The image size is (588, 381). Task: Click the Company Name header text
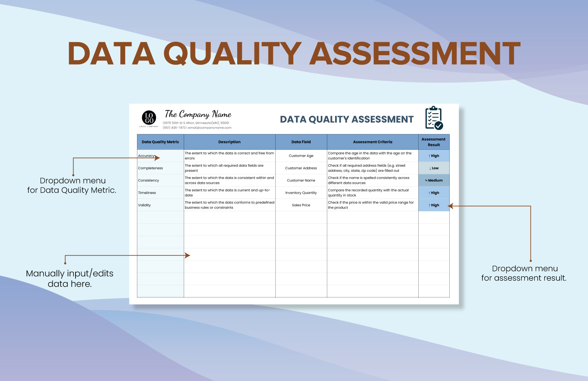[x=197, y=115]
